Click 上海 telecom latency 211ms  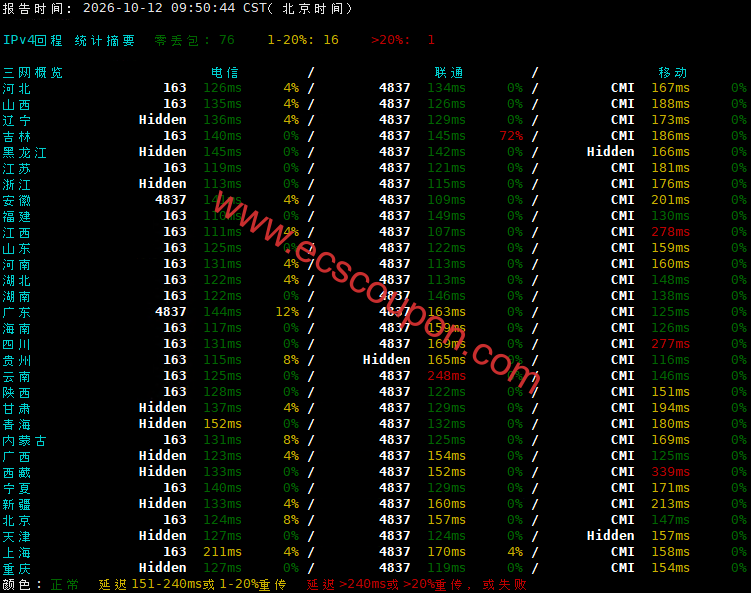coord(222,552)
